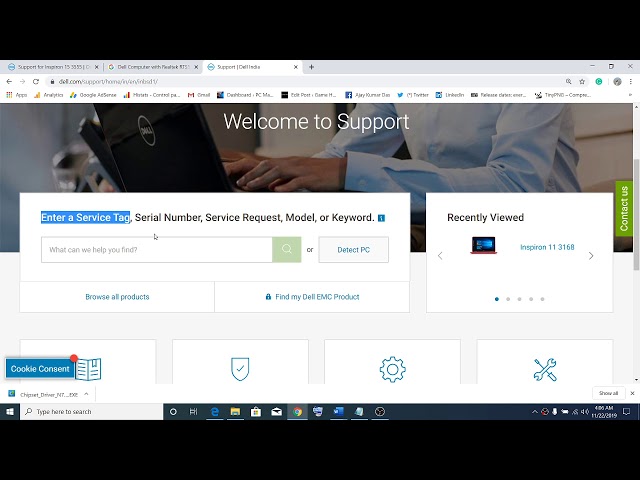
Task: Click the browser forward arrow
Action: [22, 82]
